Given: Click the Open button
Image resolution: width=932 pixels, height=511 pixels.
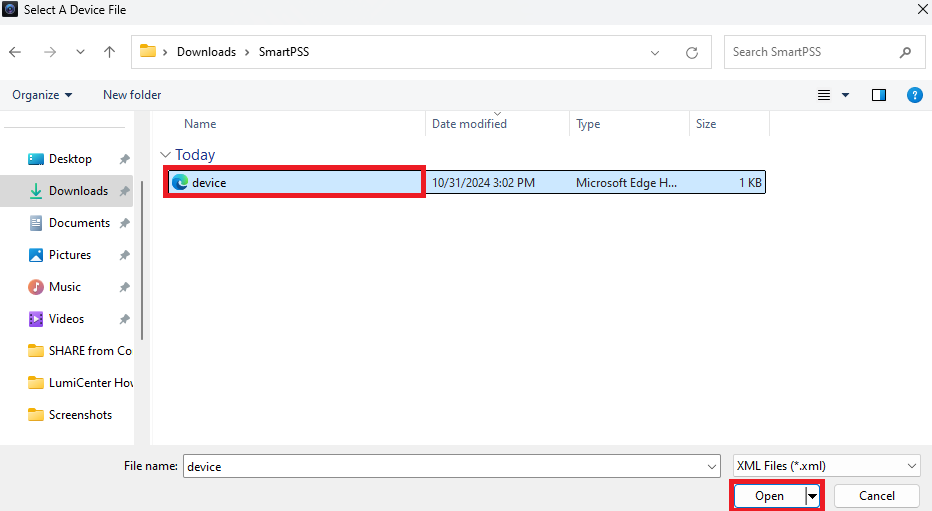Looking at the screenshot, I should click(x=769, y=496).
